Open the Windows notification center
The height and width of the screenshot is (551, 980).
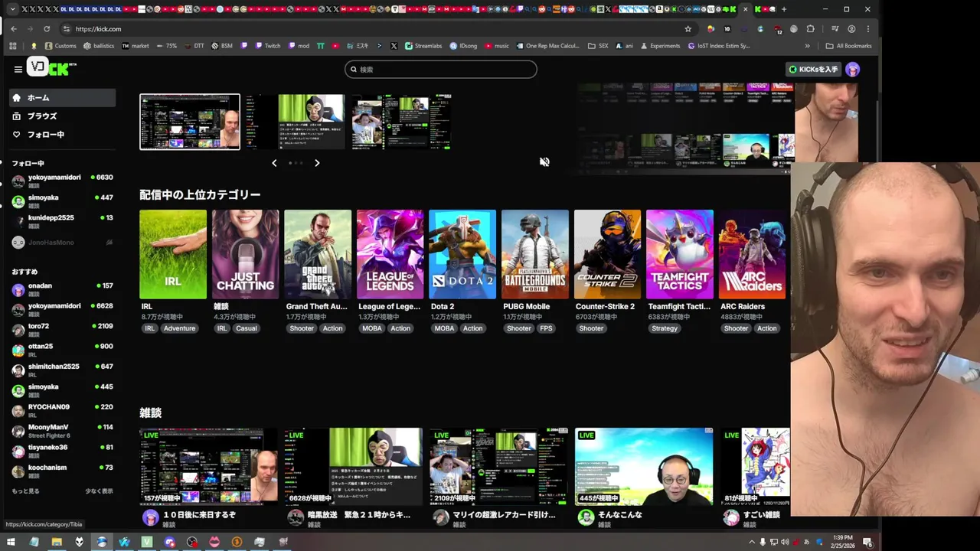coord(867,542)
